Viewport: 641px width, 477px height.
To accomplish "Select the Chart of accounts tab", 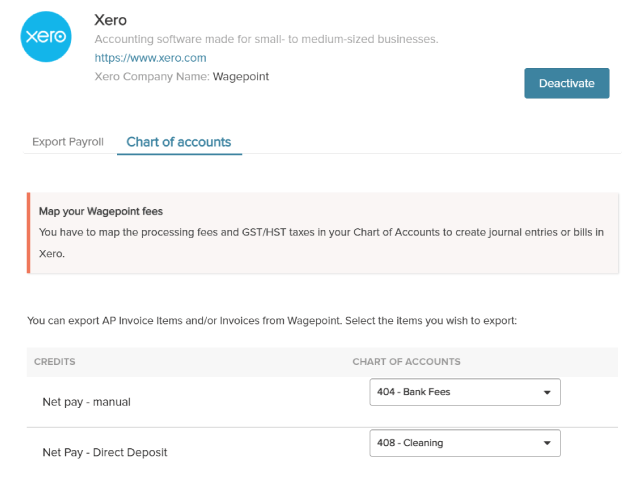I will coord(179,142).
